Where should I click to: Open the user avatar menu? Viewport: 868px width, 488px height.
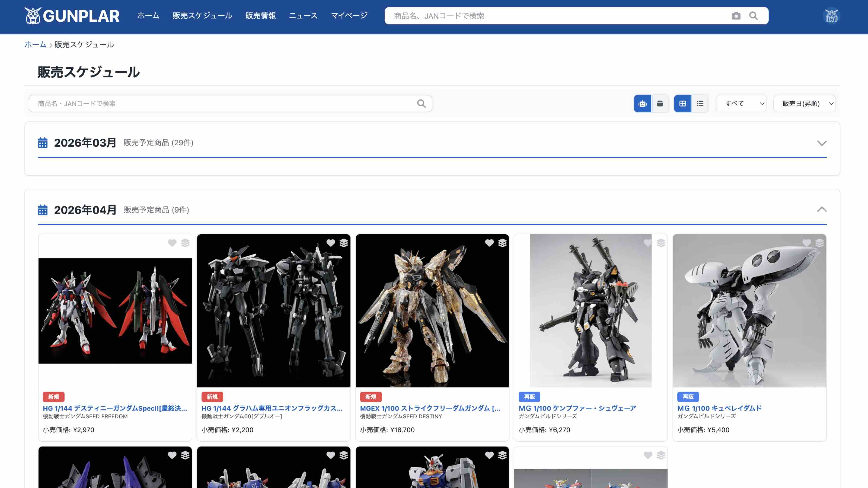tap(831, 16)
